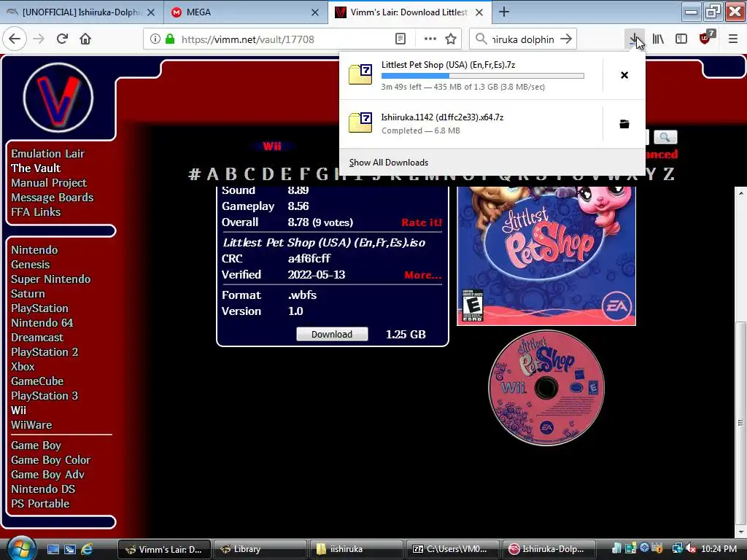The height and width of the screenshot is (560, 747).
Task: Open the Firefox library icon
Action: pyautogui.click(x=658, y=39)
